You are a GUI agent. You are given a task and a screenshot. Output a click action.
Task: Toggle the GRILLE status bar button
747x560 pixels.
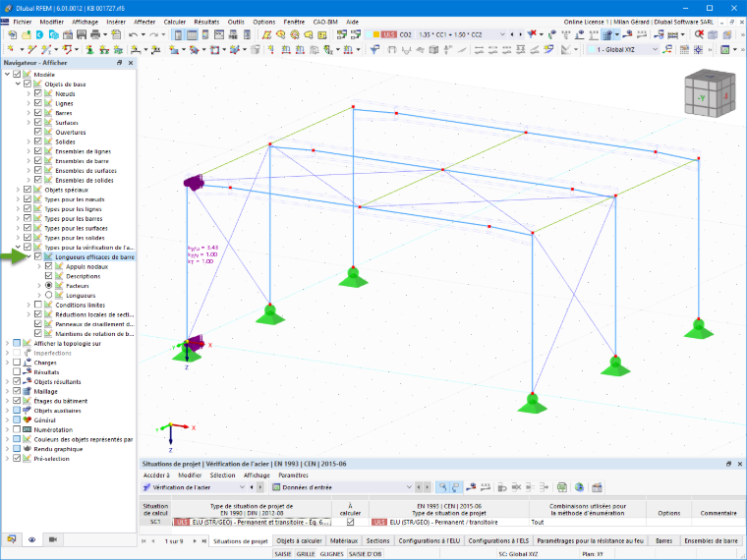[x=306, y=554]
